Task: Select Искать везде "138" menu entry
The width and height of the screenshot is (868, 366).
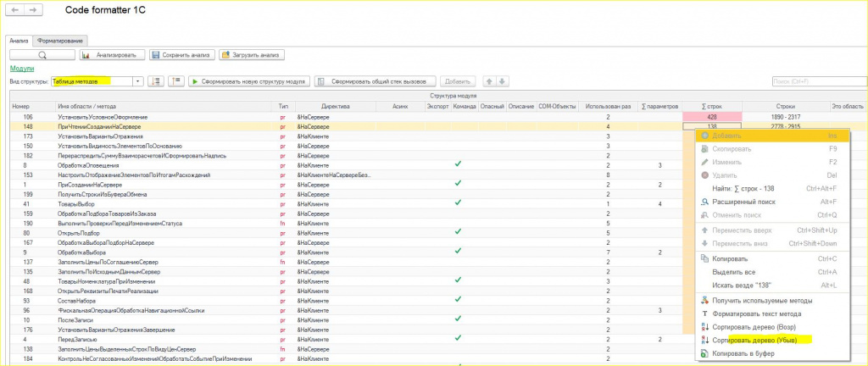Action: tap(771, 286)
